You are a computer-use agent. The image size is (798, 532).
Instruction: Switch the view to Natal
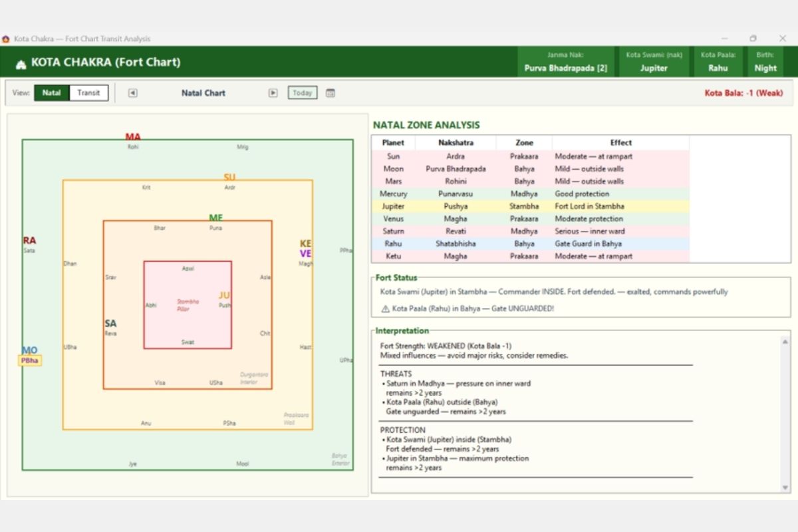click(52, 92)
